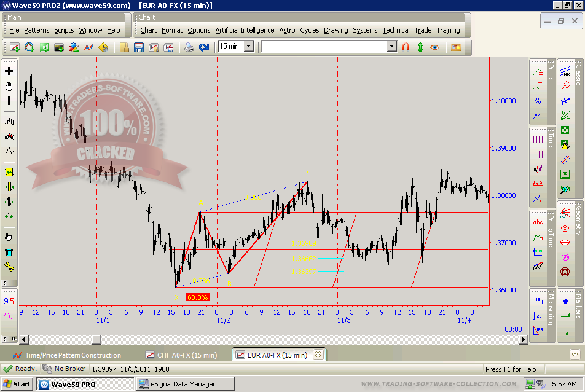Click the print chart icon
This screenshot has height=392, width=585.
[189, 47]
